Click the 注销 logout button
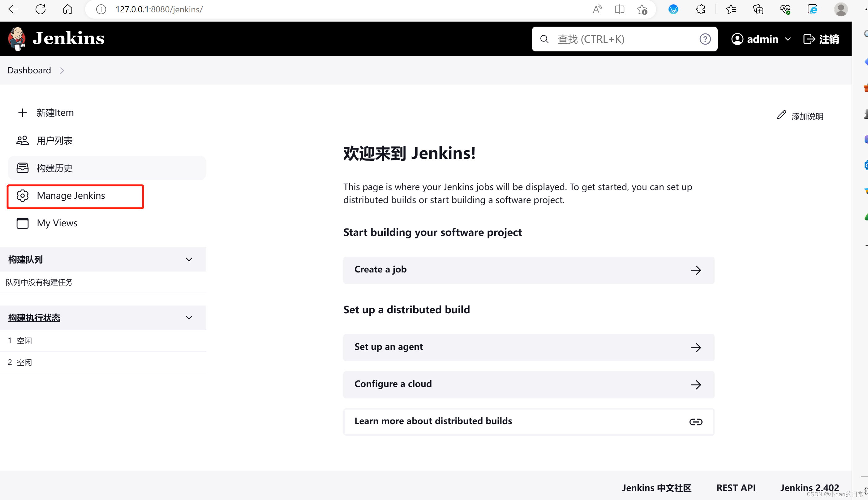This screenshot has width=868, height=500. [x=821, y=39]
